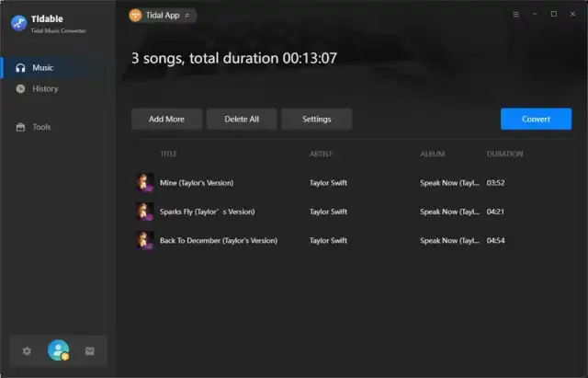Click album name in Sparks Fly row
588x378 pixels.
[449, 212]
